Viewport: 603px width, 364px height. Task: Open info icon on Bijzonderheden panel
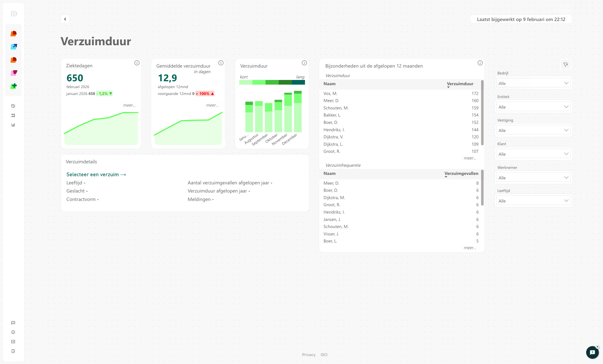480,63
